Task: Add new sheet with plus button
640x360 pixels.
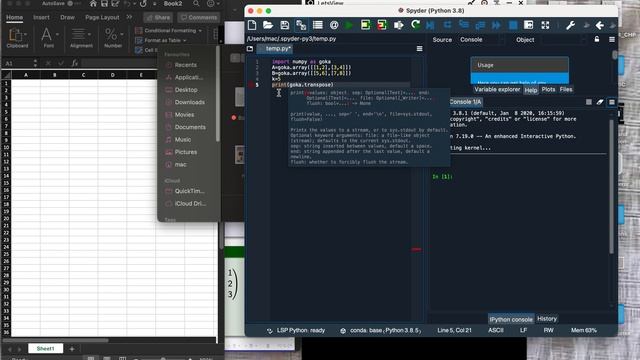Action: tap(72, 349)
